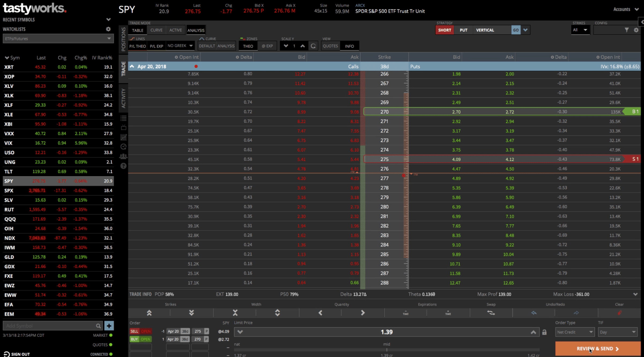
Task: Open watchlist settings gear
Action: pos(108,29)
